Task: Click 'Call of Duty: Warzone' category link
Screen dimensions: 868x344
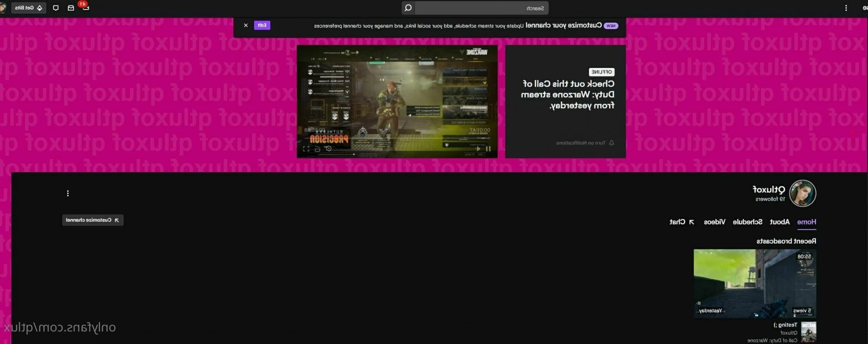Action: pos(772,340)
